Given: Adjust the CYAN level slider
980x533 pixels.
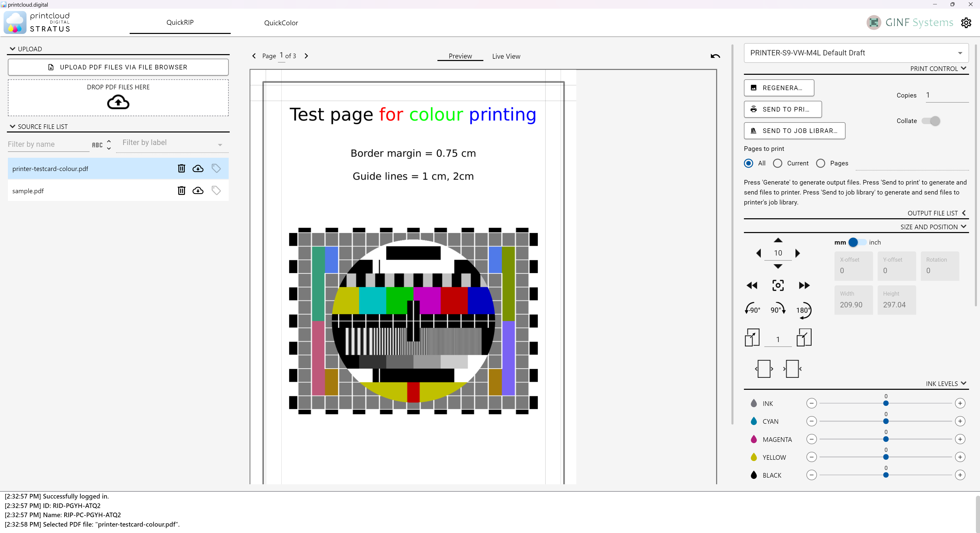Looking at the screenshot, I should pos(886,421).
